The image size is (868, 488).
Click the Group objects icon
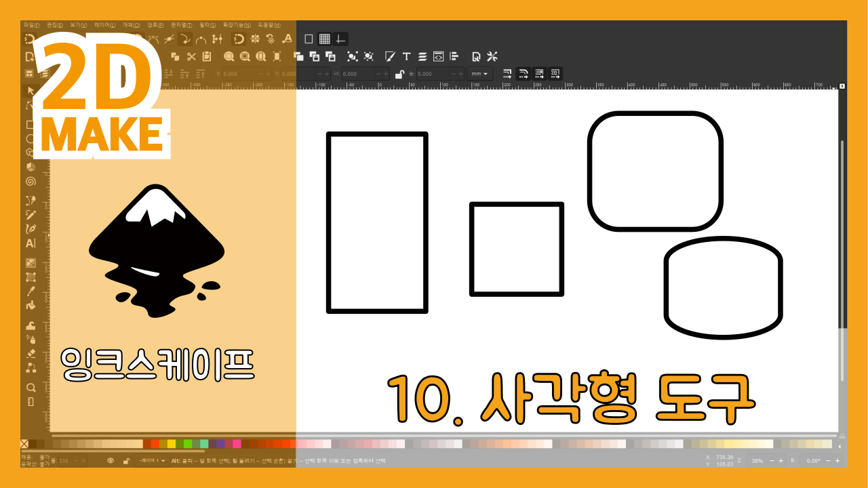pos(352,56)
